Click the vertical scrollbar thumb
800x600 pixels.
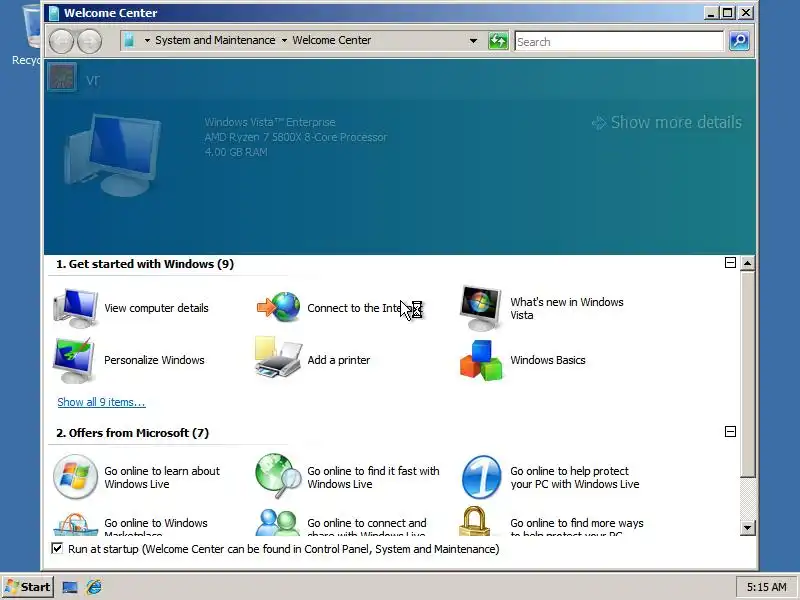click(x=747, y=374)
